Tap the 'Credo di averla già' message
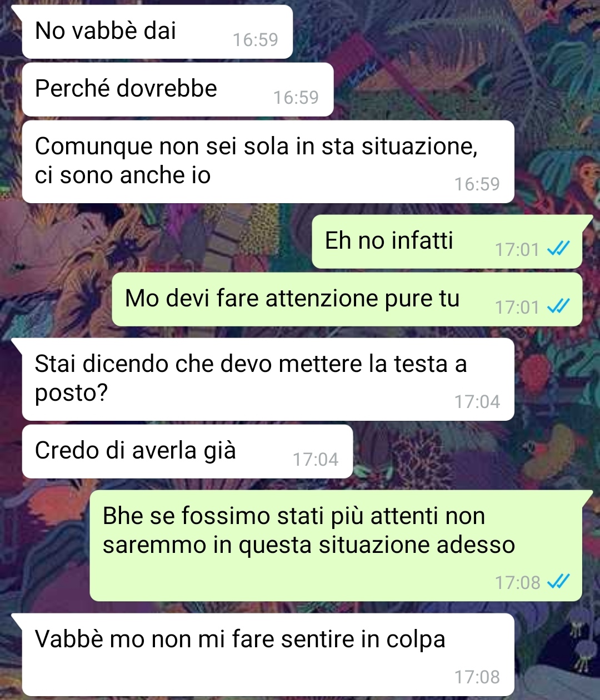 (x=187, y=451)
